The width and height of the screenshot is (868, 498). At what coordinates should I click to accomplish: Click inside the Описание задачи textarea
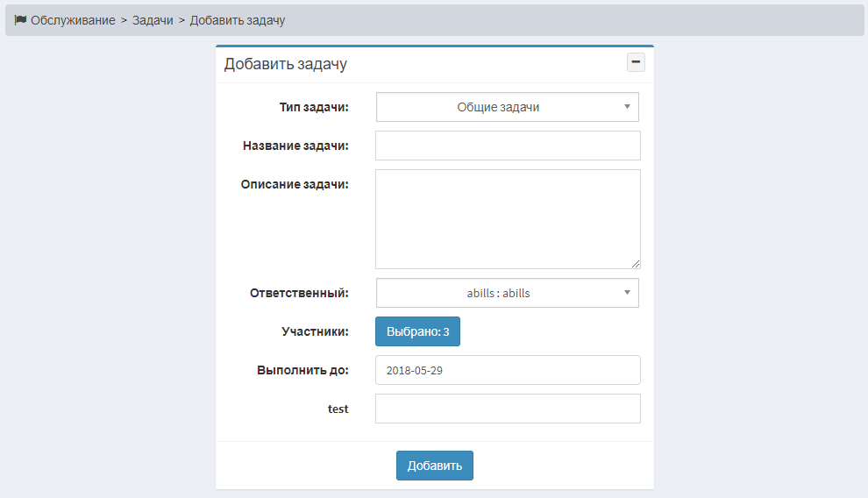click(508, 219)
